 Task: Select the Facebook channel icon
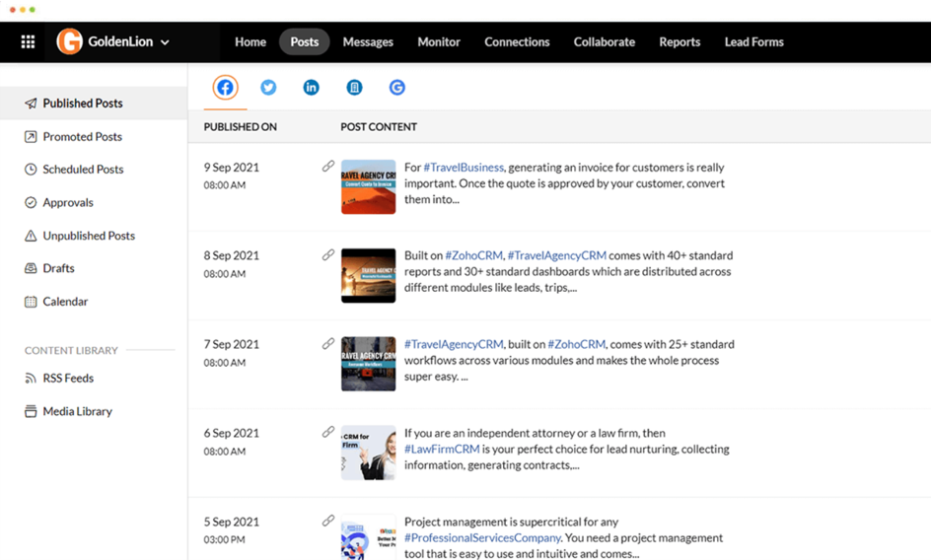[x=226, y=88]
